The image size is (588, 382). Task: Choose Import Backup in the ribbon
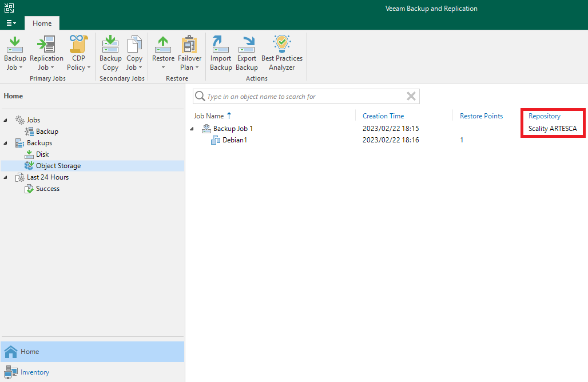point(221,53)
